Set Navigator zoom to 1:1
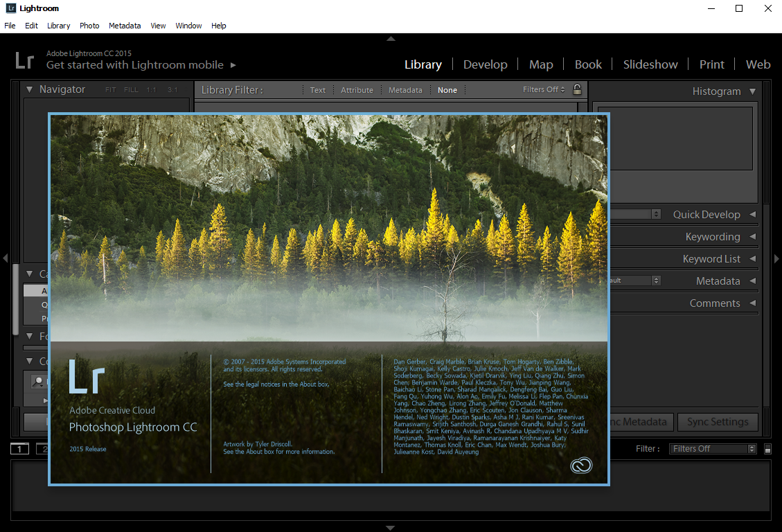This screenshot has width=782, height=532. coord(151,90)
